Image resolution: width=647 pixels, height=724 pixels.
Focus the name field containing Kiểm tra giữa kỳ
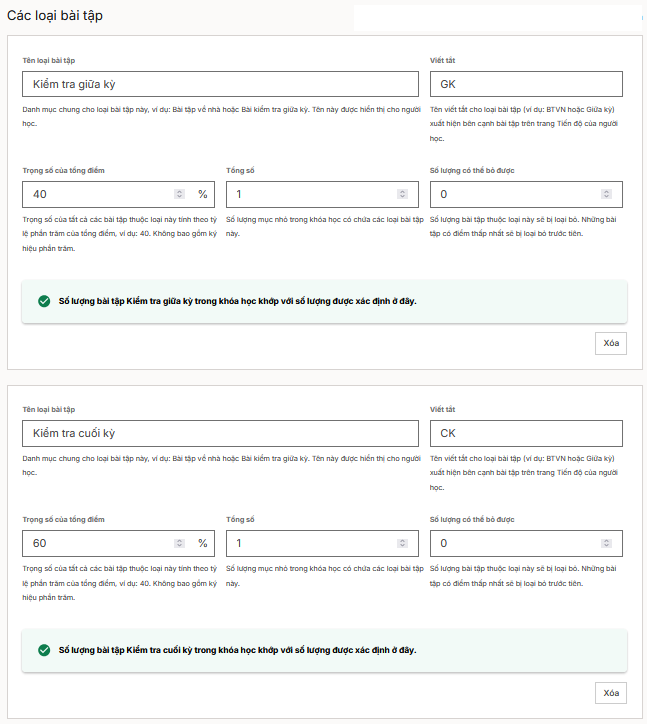click(x=220, y=84)
